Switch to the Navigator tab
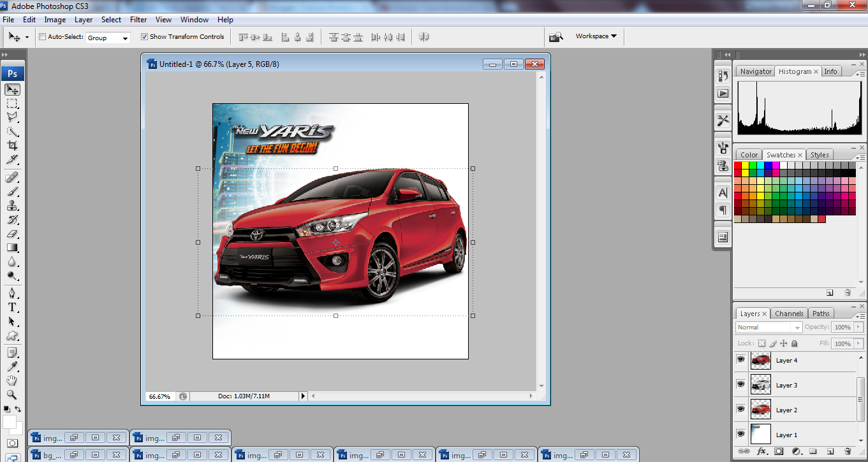Viewport: 868px width, 462px height. [x=756, y=71]
